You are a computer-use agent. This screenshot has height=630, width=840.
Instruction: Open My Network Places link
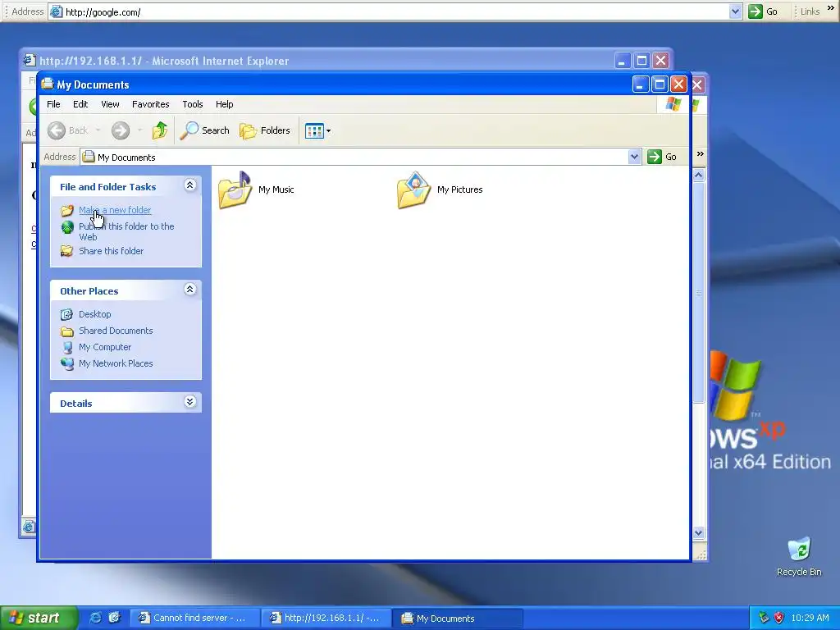(x=116, y=363)
